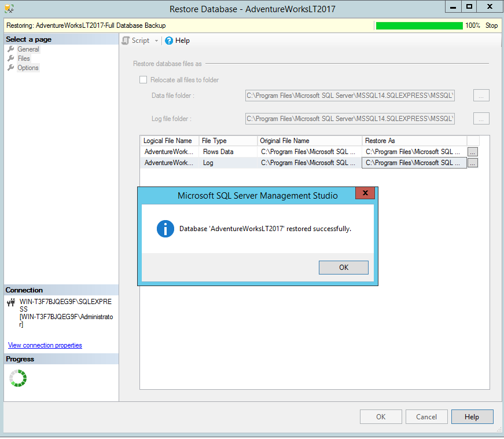This screenshot has height=439, width=504.
Task: Toggle Relocate all files to folder checkbox
Action: [143, 80]
